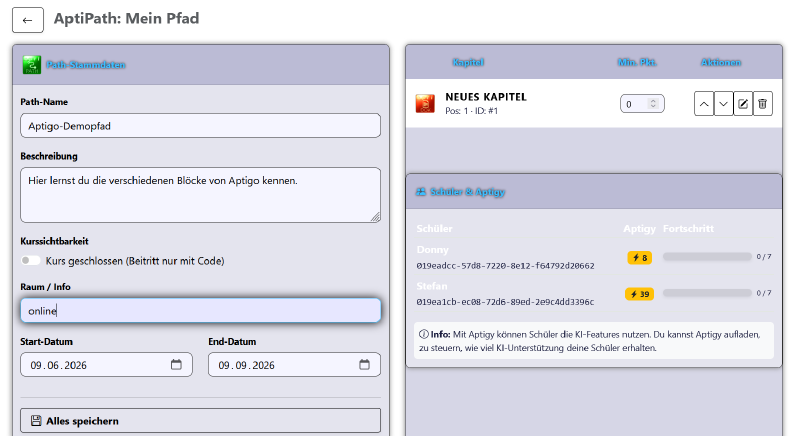Screen dimensions: 800x436
Task: Click the Min. Pkt. column header
Action: click(x=637, y=62)
